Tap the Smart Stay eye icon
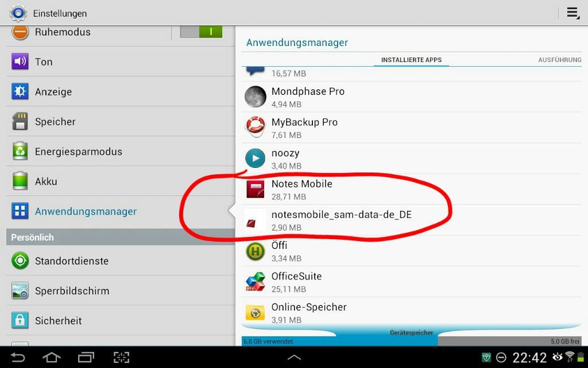 click(x=557, y=356)
